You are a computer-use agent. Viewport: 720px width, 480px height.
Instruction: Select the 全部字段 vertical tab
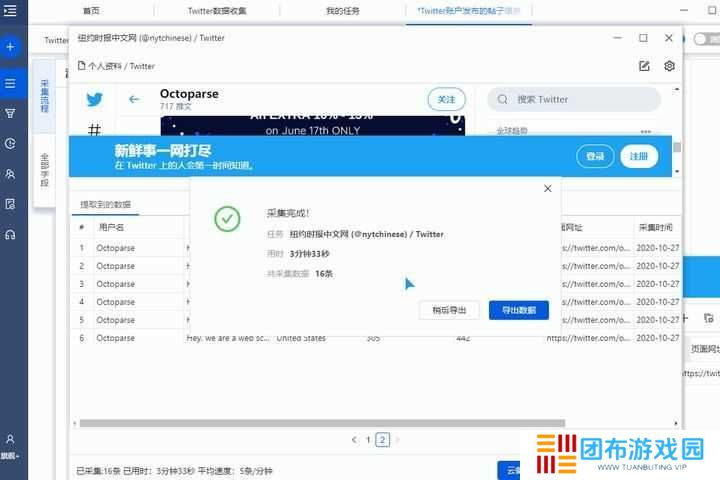point(44,170)
